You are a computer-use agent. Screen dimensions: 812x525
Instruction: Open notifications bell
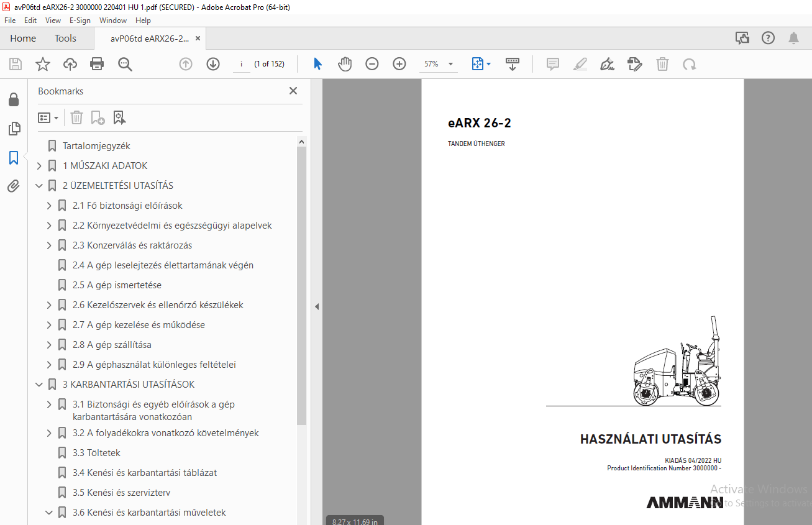pyautogui.click(x=793, y=39)
